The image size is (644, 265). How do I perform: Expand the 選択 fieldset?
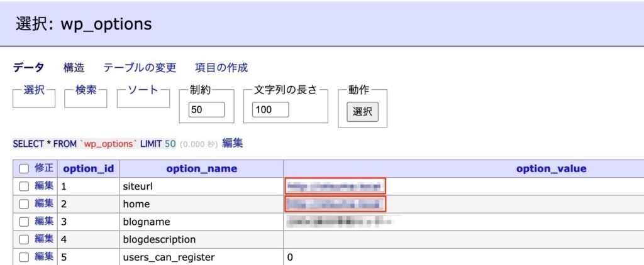tap(34, 90)
